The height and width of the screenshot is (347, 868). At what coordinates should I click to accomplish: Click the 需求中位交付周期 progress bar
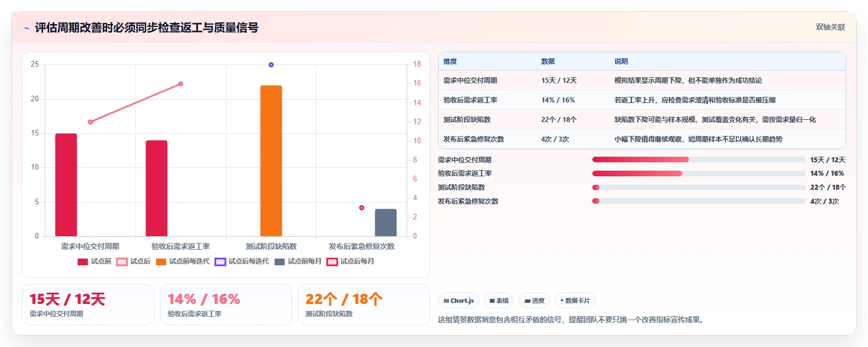pos(699,160)
